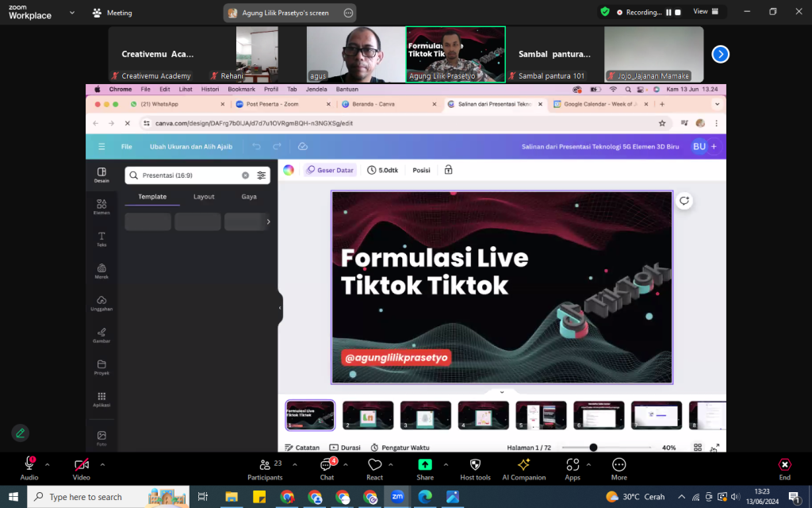Collapse page thumbnails strip chevron
Viewport: 812px width, 508px height.
click(502, 392)
